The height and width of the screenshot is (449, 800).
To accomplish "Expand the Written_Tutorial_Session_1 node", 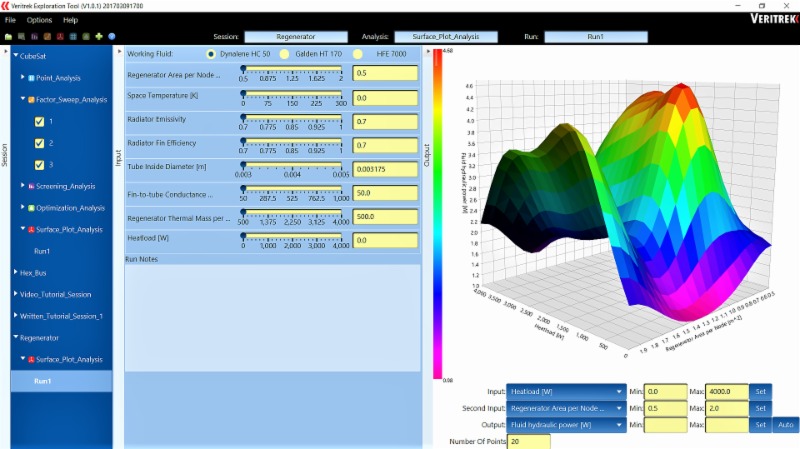I will click(16, 316).
